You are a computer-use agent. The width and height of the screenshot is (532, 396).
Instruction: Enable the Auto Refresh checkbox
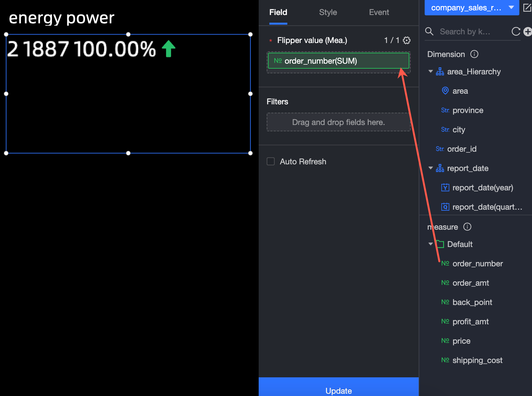point(271,162)
